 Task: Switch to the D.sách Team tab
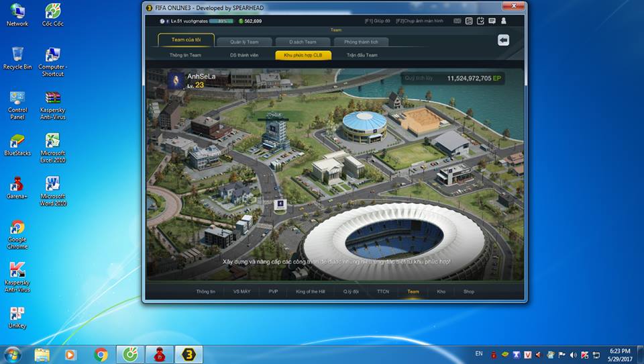pos(303,42)
